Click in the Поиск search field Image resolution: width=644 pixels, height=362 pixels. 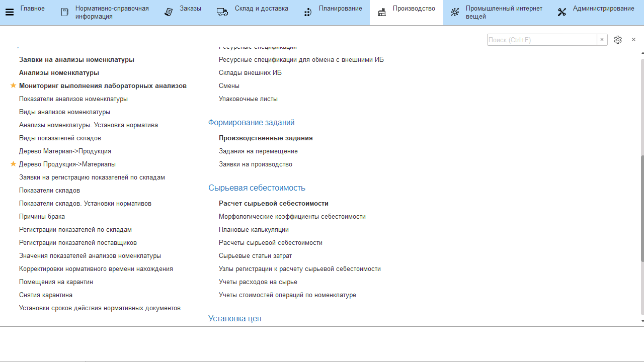pyautogui.click(x=541, y=40)
